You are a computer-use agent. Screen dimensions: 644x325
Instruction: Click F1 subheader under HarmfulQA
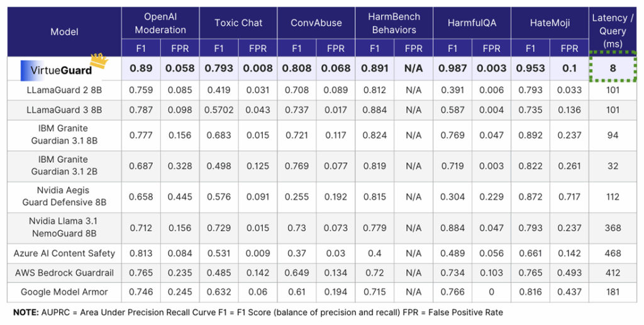click(452, 48)
